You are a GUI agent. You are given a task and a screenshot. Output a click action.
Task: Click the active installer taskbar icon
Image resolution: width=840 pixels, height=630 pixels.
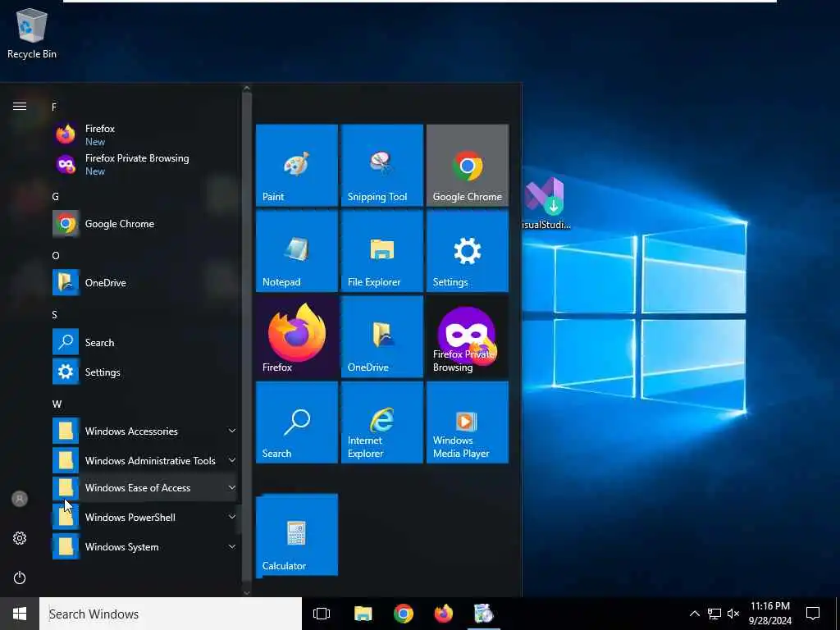pyautogui.click(x=483, y=614)
